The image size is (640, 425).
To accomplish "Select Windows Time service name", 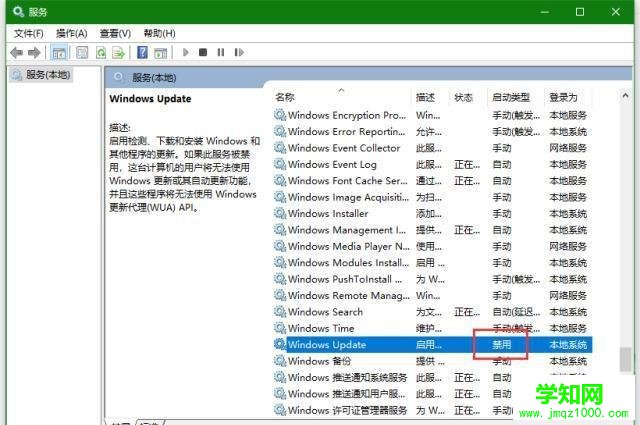I will tap(321, 328).
